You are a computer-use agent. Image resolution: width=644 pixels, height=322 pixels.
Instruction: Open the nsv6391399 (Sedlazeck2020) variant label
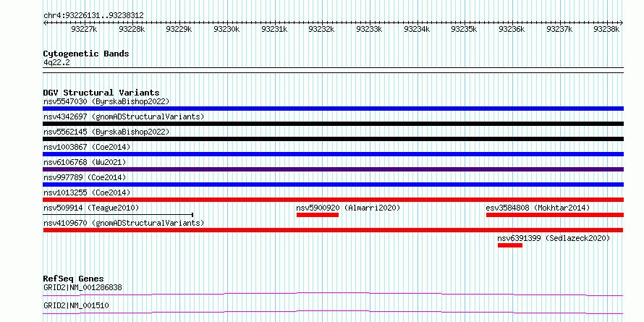(x=554, y=238)
